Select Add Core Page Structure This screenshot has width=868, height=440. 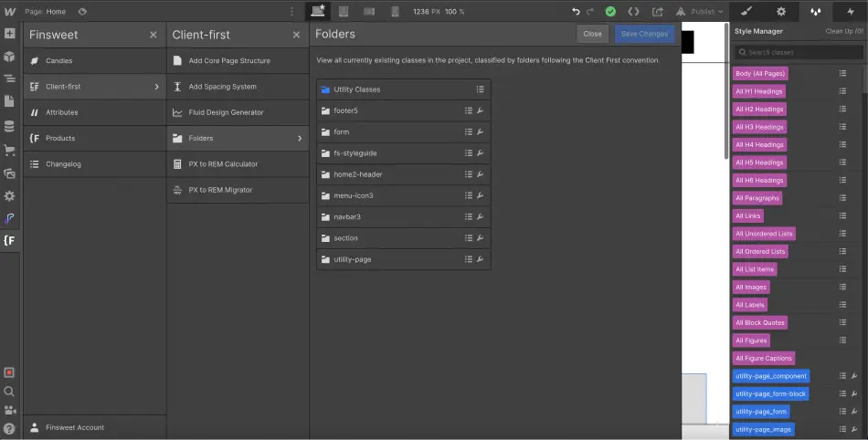(238, 61)
